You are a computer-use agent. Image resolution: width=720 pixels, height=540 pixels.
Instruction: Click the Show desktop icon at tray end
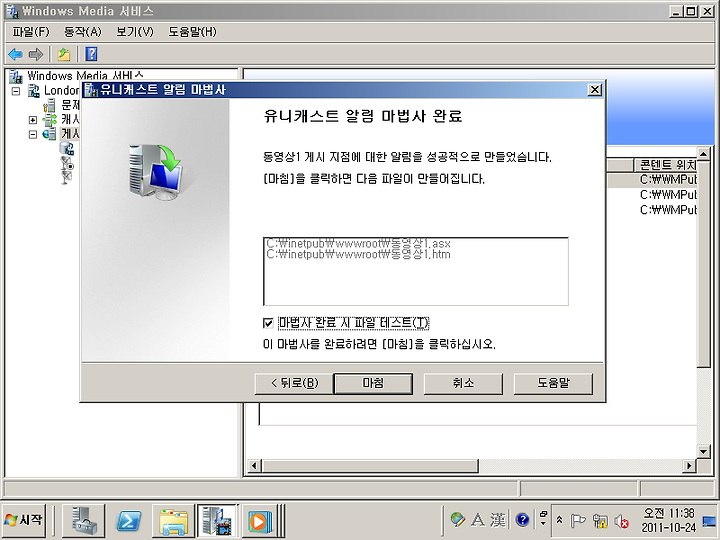709,520
